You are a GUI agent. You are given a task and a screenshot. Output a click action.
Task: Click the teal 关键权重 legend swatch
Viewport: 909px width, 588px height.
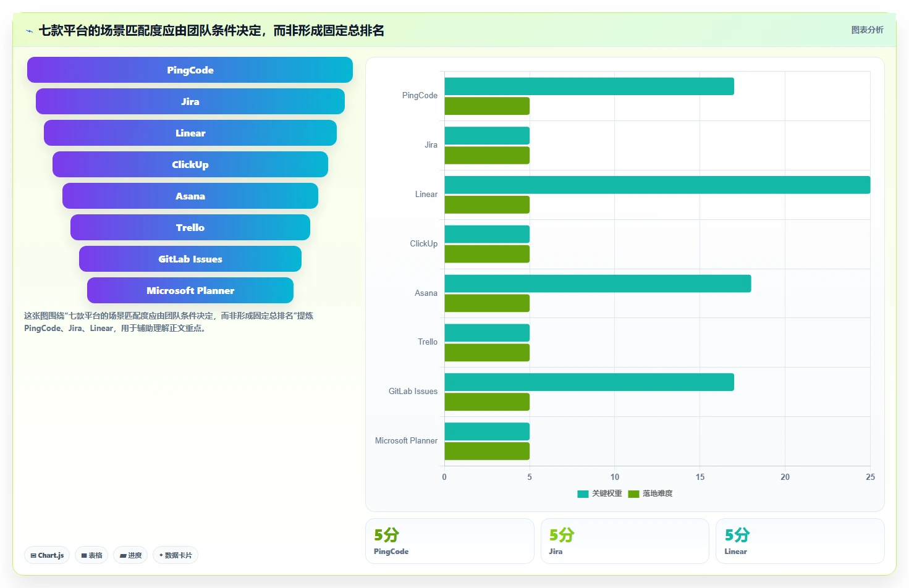coord(583,494)
